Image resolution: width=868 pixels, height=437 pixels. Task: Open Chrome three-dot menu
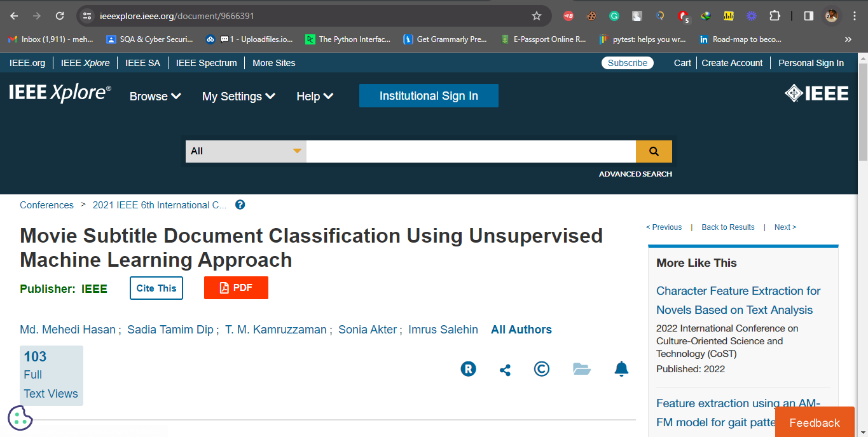click(854, 16)
